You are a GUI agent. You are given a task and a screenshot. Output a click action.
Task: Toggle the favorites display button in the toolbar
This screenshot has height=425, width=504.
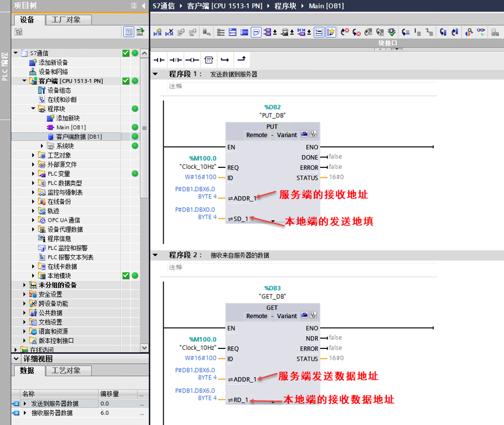point(331,32)
